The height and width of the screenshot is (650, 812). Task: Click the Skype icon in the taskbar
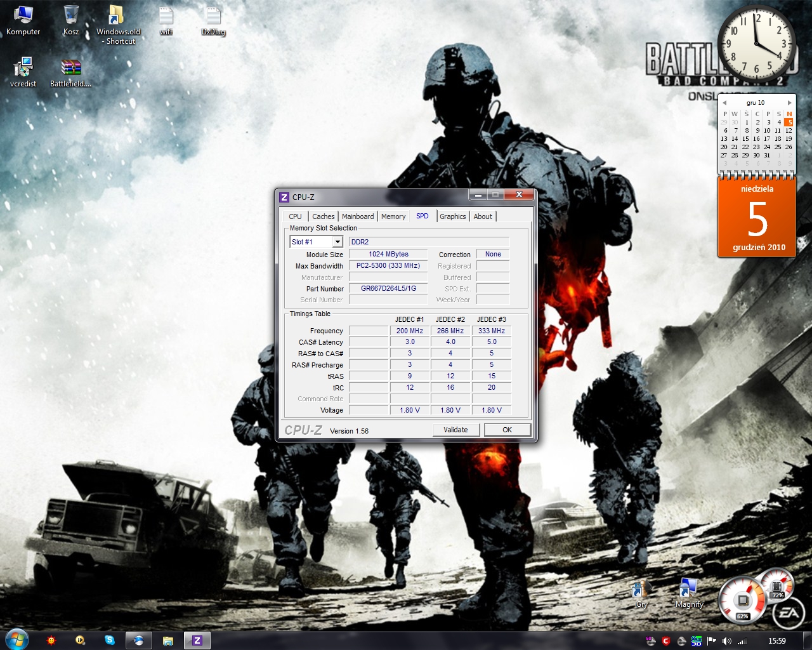pos(110,640)
